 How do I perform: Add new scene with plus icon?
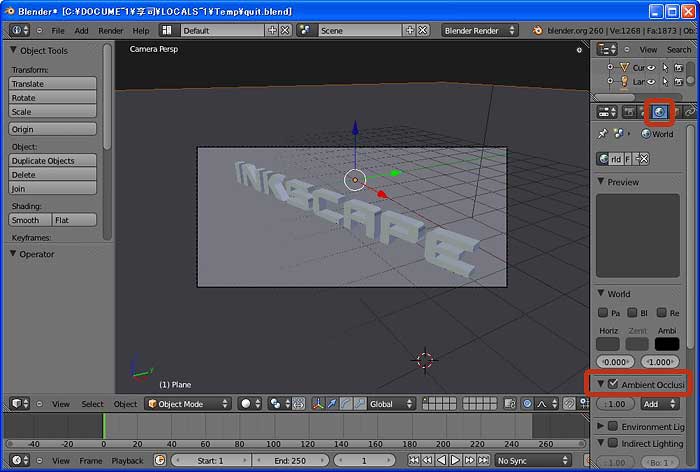point(409,30)
